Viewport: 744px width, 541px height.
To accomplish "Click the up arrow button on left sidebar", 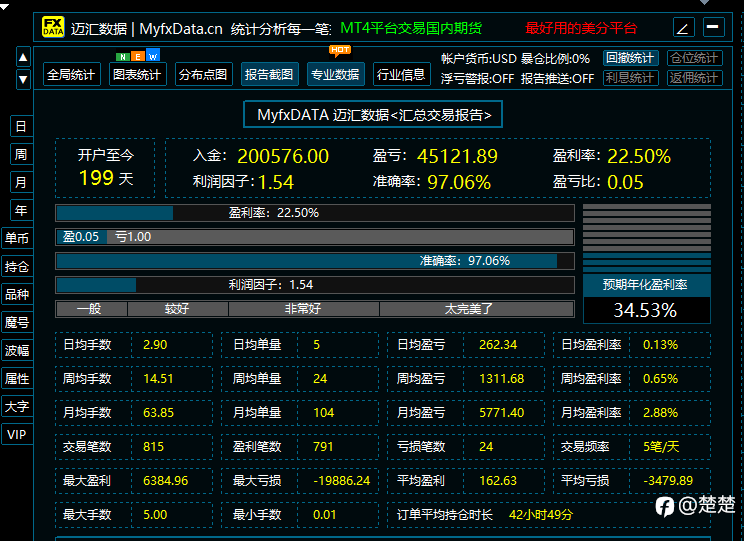I will [x=23, y=57].
